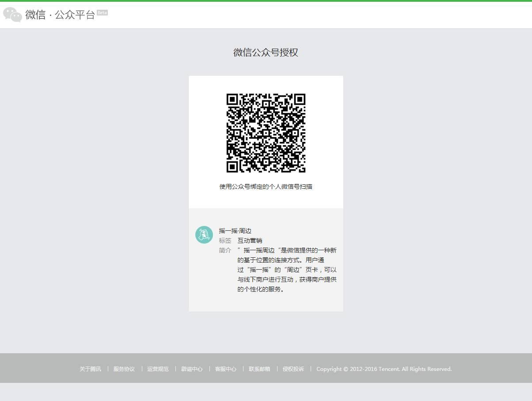532x401 pixels.
Task: Open 客服中心 from the footer
Action: pyautogui.click(x=225, y=369)
